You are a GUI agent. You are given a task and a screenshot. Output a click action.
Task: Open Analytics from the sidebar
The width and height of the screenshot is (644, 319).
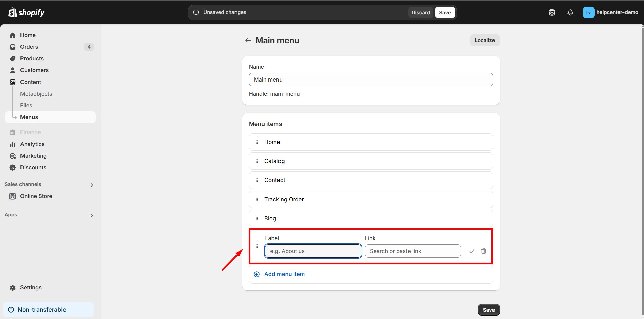click(32, 144)
